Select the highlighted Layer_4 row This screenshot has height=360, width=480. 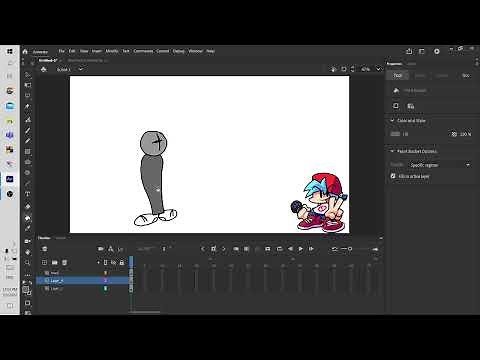pos(82,281)
